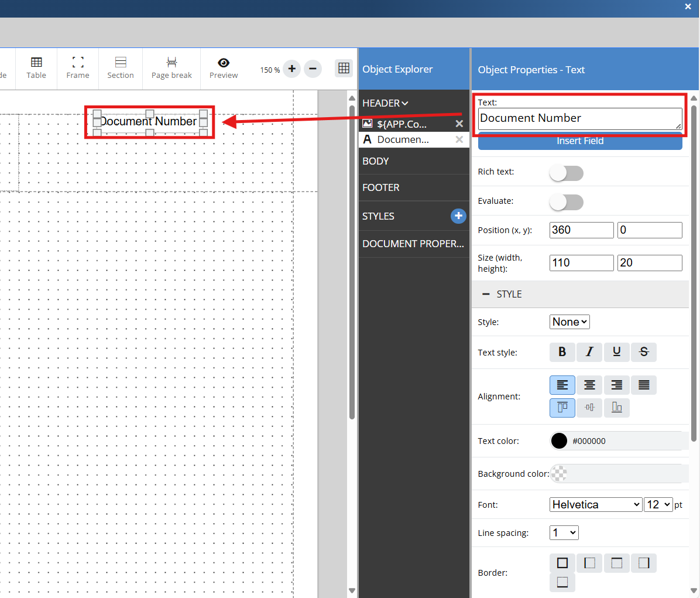700x598 pixels.
Task: Pick the black text color swatch
Action: (559, 441)
